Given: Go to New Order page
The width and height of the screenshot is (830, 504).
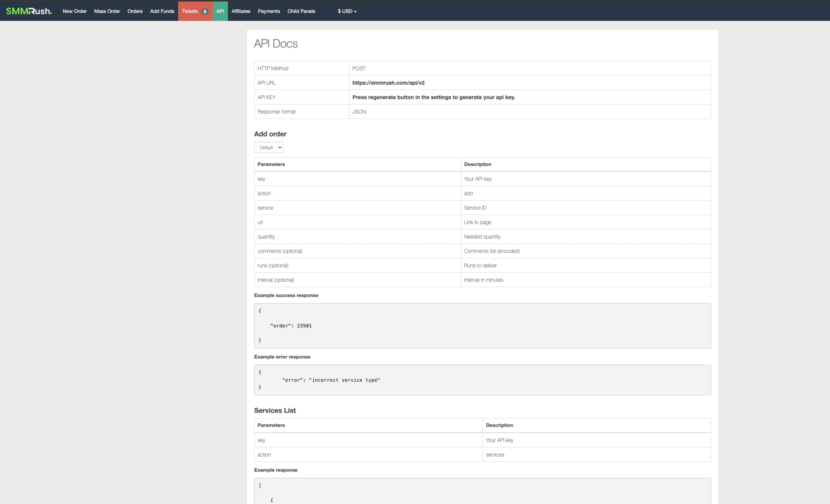Looking at the screenshot, I should pyautogui.click(x=75, y=11).
